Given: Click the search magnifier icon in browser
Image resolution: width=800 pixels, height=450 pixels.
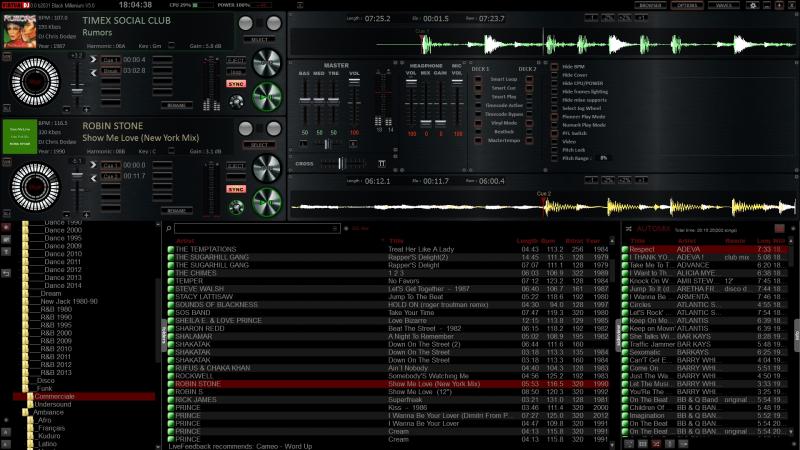Looking at the screenshot, I should [x=171, y=228].
